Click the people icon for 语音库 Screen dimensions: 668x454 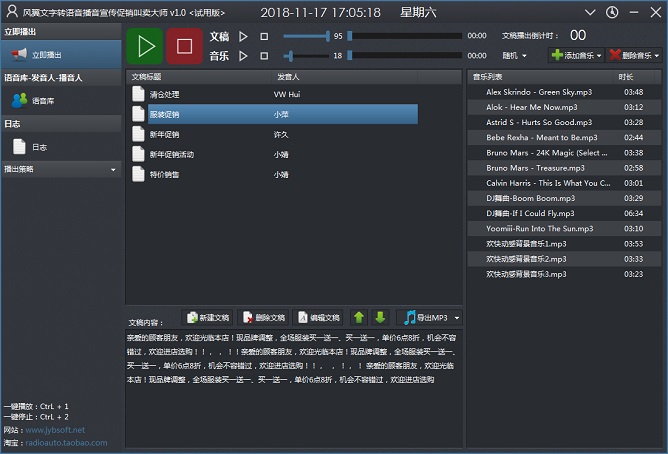point(19,100)
